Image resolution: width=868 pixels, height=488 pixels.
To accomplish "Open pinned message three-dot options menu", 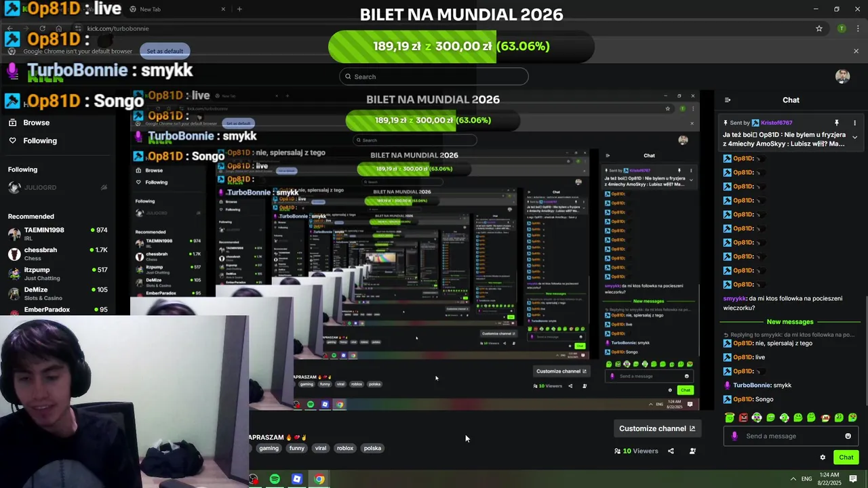I will pos(854,123).
